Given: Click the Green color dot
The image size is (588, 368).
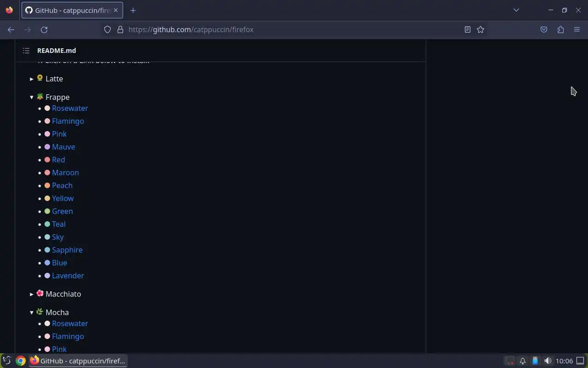Looking at the screenshot, I should pyautogui.click(x=47, y=211).
